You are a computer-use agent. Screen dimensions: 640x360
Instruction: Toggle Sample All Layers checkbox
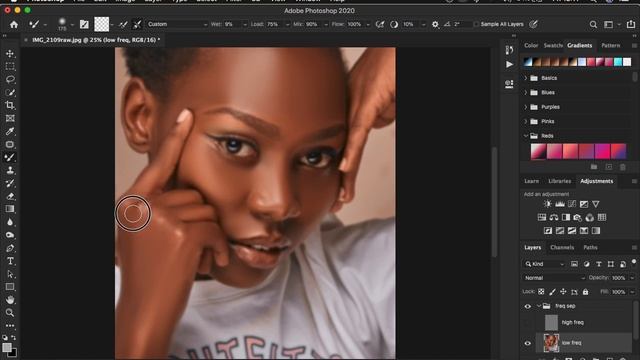pyautogui.click(x=476, y=24)
